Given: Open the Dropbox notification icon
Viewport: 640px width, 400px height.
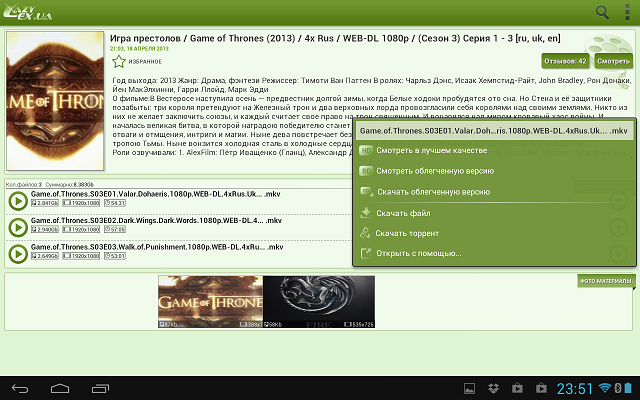Looking at the screenshot, I should point(493,388).
